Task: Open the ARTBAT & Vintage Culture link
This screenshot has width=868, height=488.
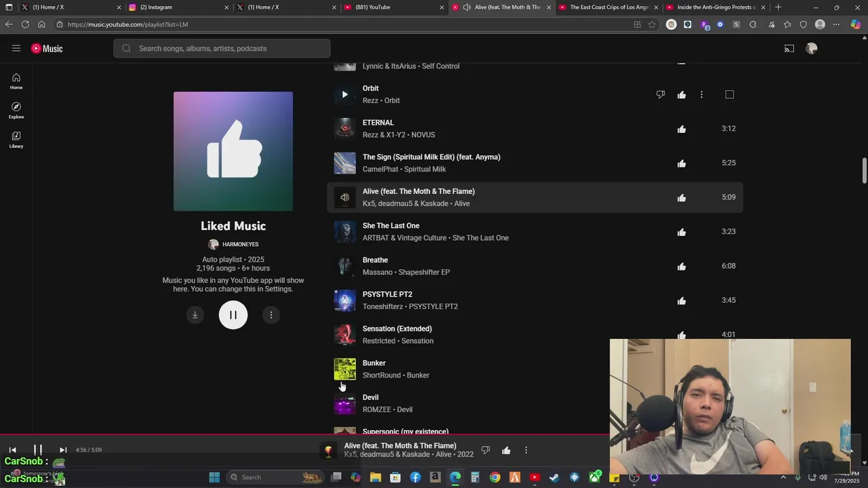Action: click(x=404, y=238)
